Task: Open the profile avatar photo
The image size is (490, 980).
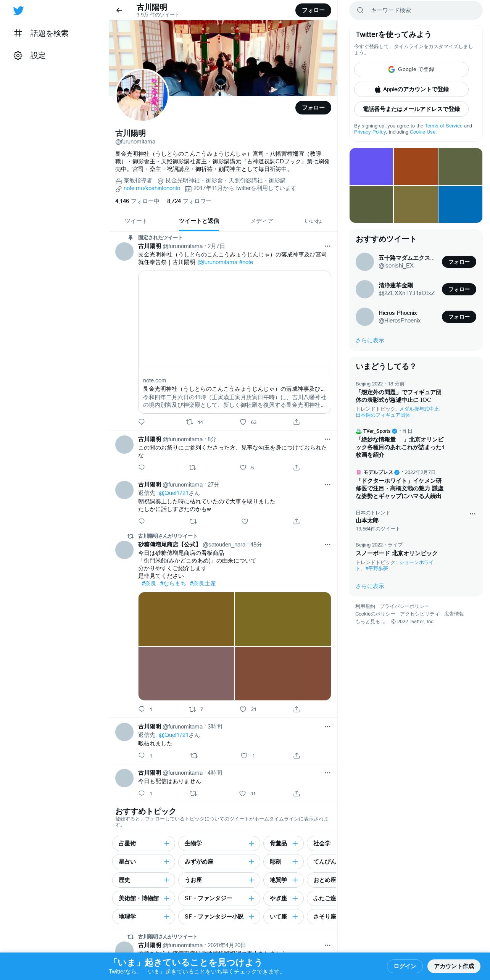Action: [142, 95]
